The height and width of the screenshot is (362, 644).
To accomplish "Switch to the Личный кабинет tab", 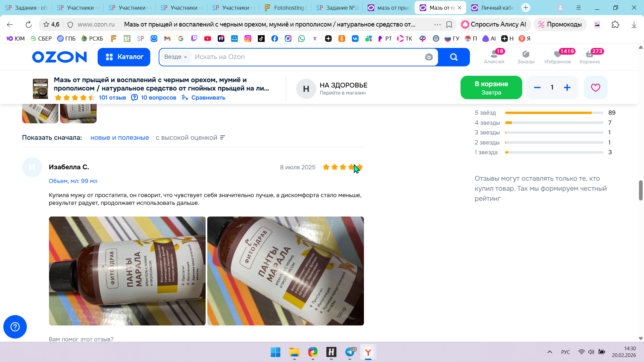I will click(492, 8).
